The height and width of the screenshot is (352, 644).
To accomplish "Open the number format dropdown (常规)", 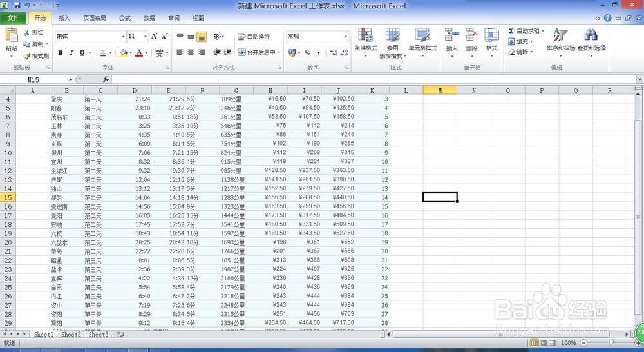I will 345,37.
